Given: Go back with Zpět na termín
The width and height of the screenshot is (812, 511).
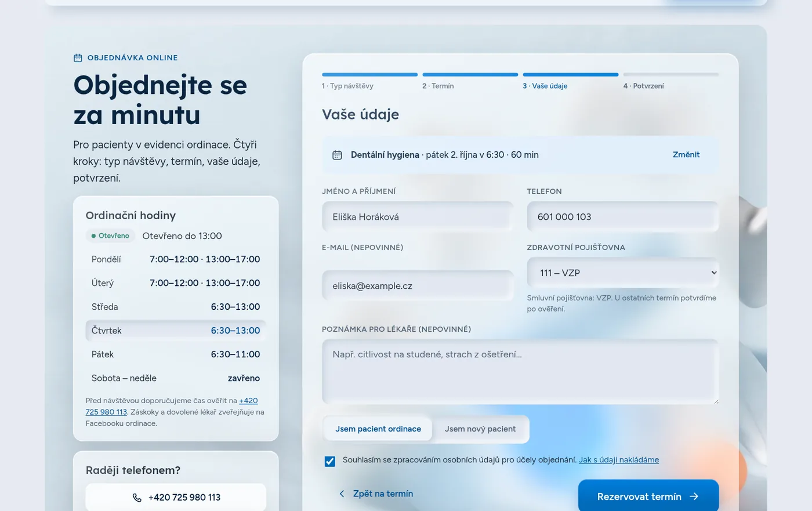Looking at the screenshot, I should tap(376, 494).
